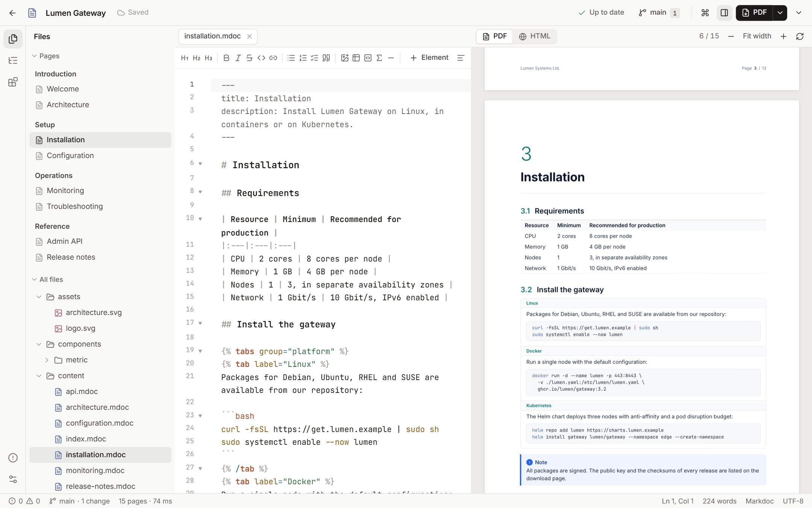This screenshot has height=508, width=812.
Task: Insert a bulleted list
Action: (x=291, y=58)
